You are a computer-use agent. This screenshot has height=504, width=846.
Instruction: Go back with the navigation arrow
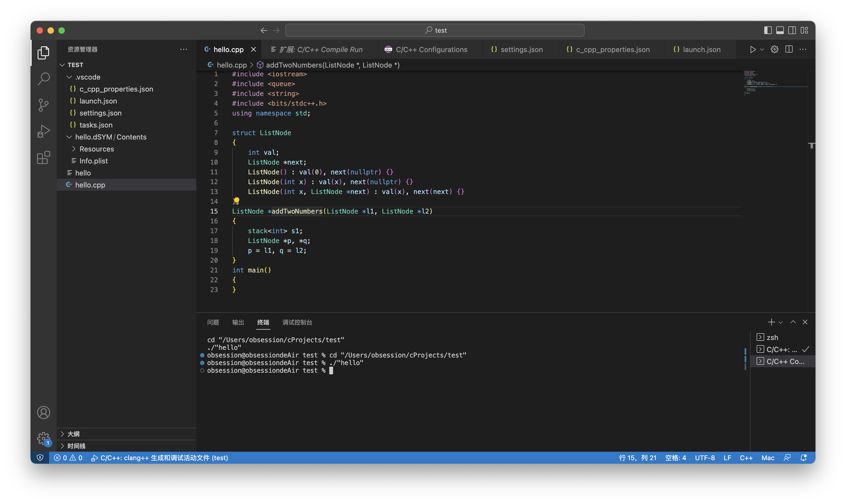[264, 31]
